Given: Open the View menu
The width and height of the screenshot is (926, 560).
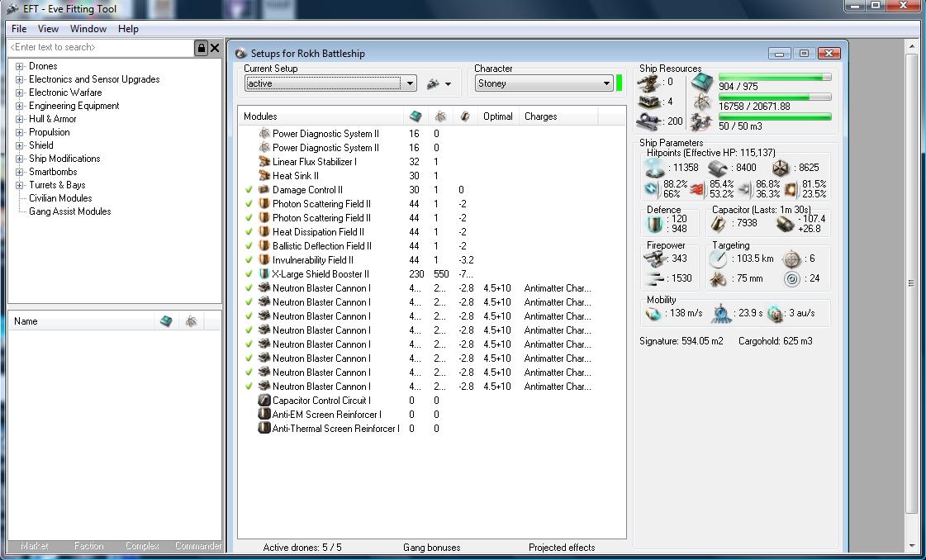Looking at the screenshot, I should pyautogui.click(x=48, y=28).
